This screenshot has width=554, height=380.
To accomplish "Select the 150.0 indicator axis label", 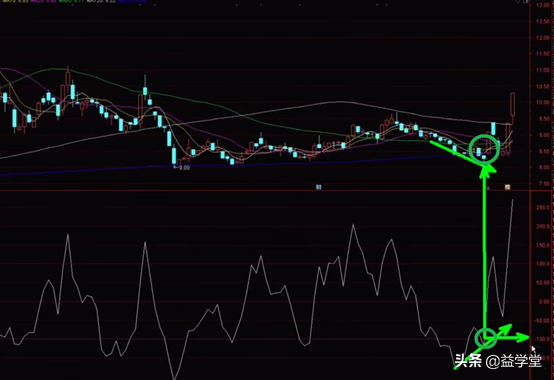I will pos(543,245).
